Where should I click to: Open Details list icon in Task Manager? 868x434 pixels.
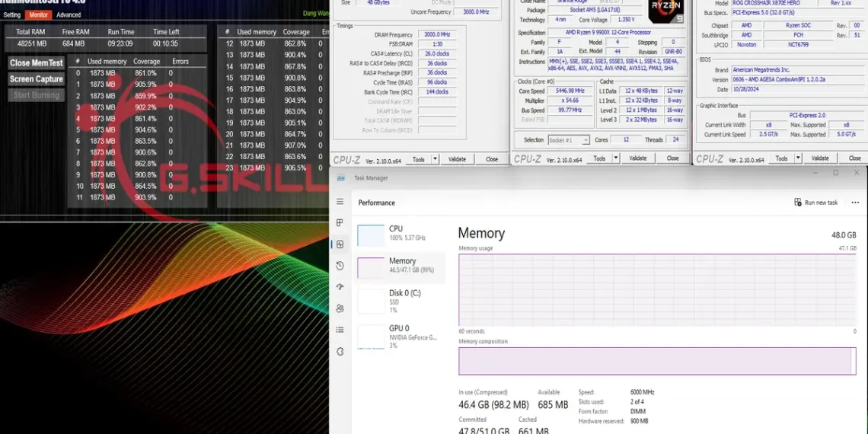(340, 330)
